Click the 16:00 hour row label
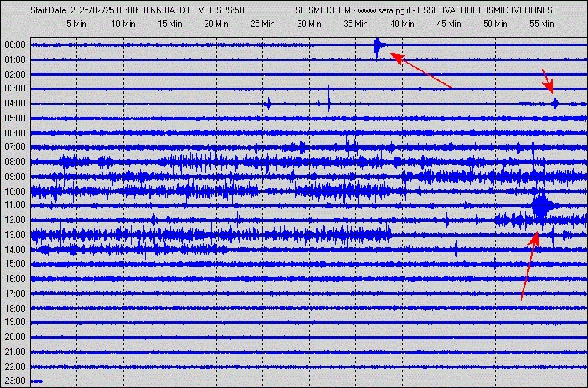The height and width of the screenshot is (388, 588). click(15, 279)
